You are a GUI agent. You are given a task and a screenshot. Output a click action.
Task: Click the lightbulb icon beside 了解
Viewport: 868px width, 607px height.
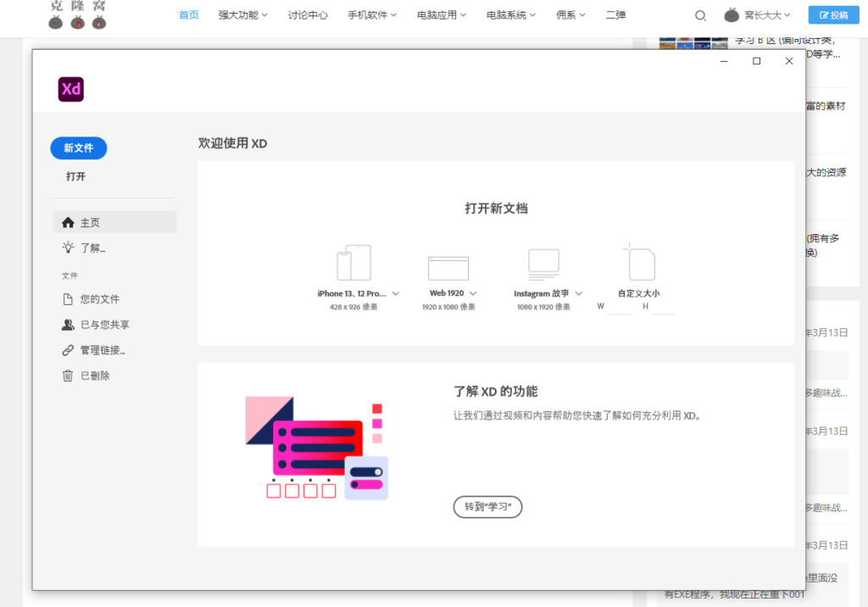coord(68,248)
